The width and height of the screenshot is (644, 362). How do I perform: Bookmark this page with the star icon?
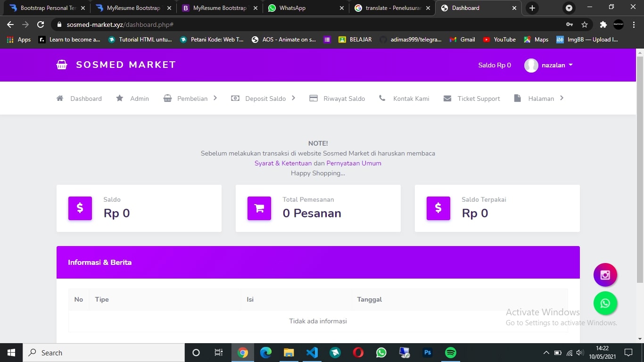tap(585, 25)
